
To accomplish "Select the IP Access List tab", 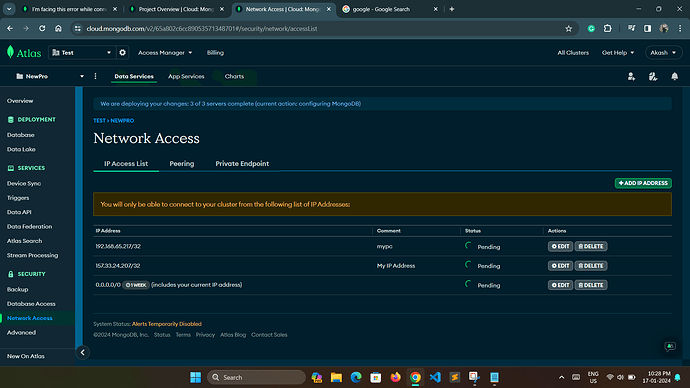I will click(x=126, y=164).
